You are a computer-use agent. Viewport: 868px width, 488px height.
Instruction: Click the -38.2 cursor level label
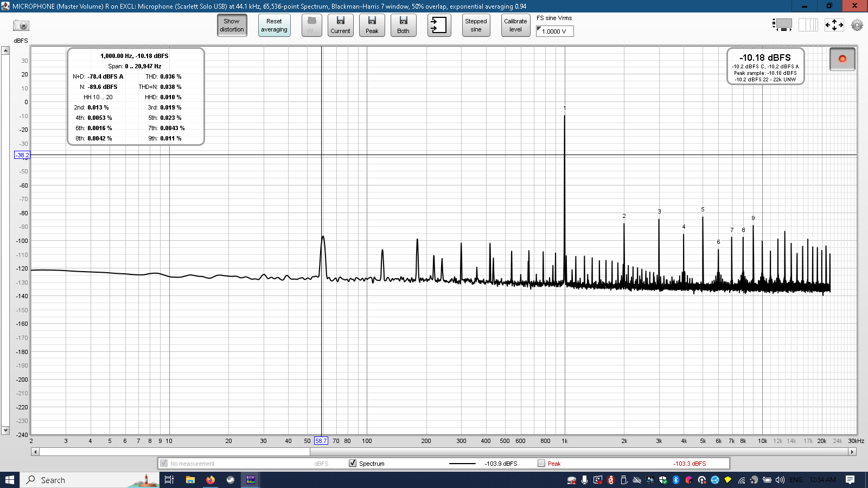pos(22,155)
